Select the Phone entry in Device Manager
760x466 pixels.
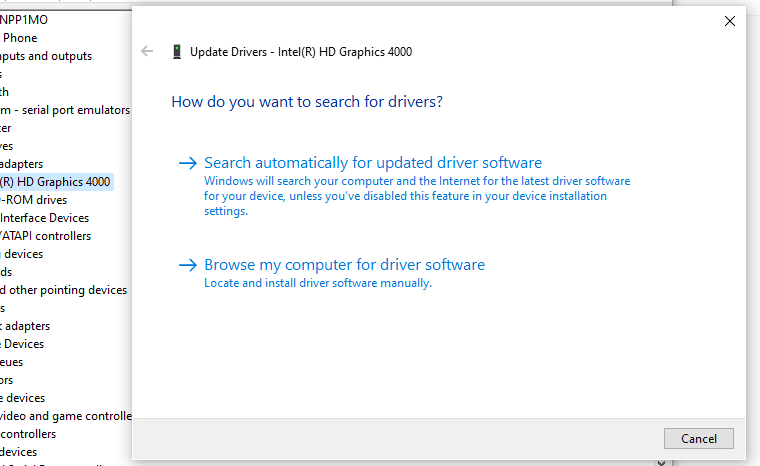point(19,38)
